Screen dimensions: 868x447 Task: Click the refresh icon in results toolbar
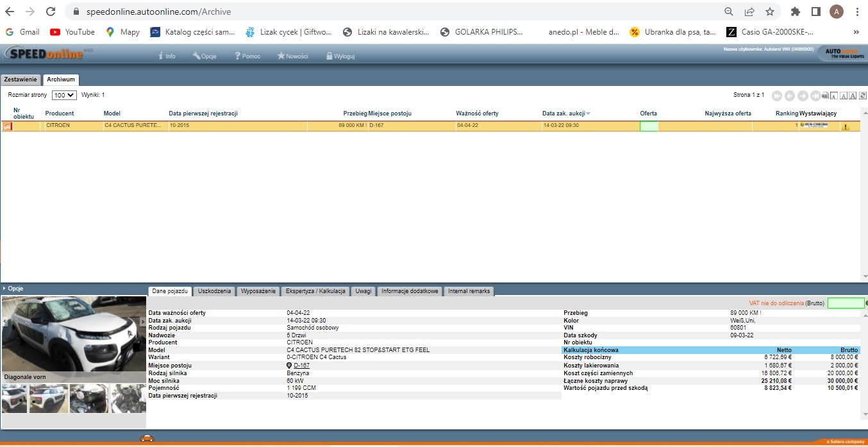point(863,96)
